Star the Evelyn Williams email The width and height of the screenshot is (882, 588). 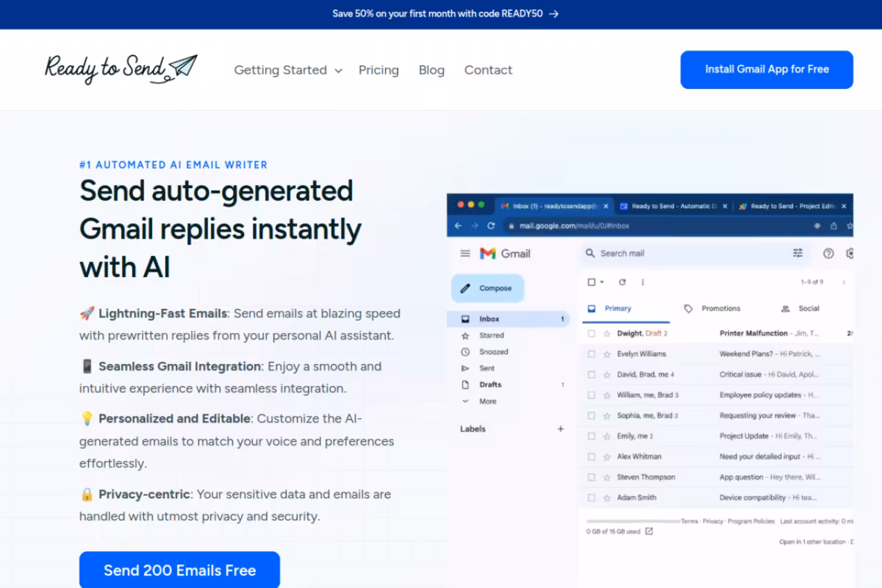click(607, 354)
